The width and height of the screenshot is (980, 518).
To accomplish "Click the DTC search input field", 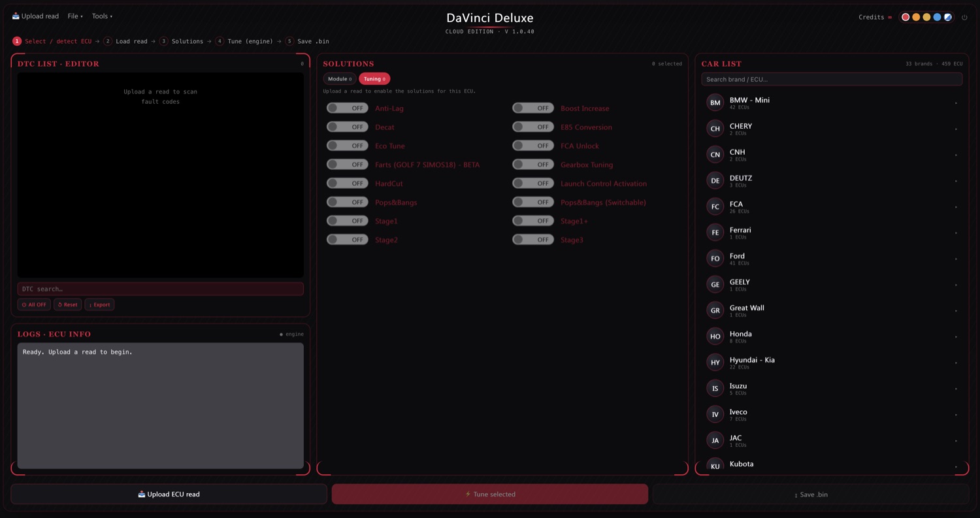I will [x=161, y=289].
